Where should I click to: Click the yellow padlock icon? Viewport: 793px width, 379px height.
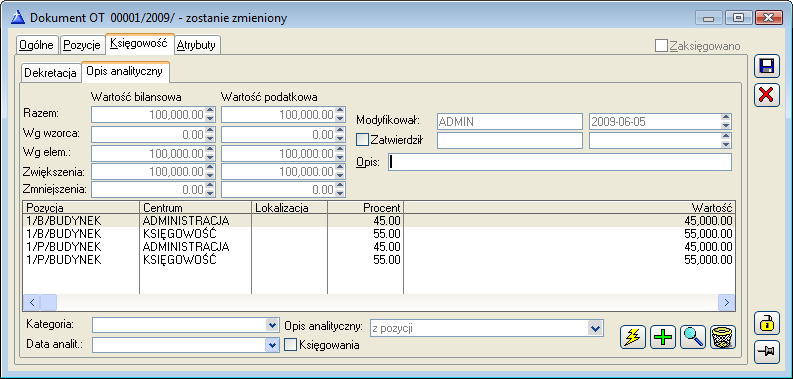[767, 324]
